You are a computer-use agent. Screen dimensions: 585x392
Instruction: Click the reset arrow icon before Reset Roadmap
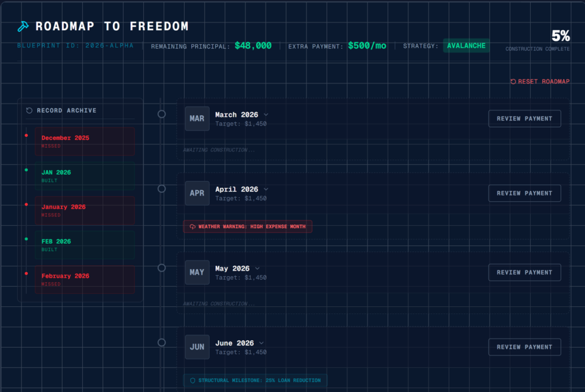pos(512,82)
